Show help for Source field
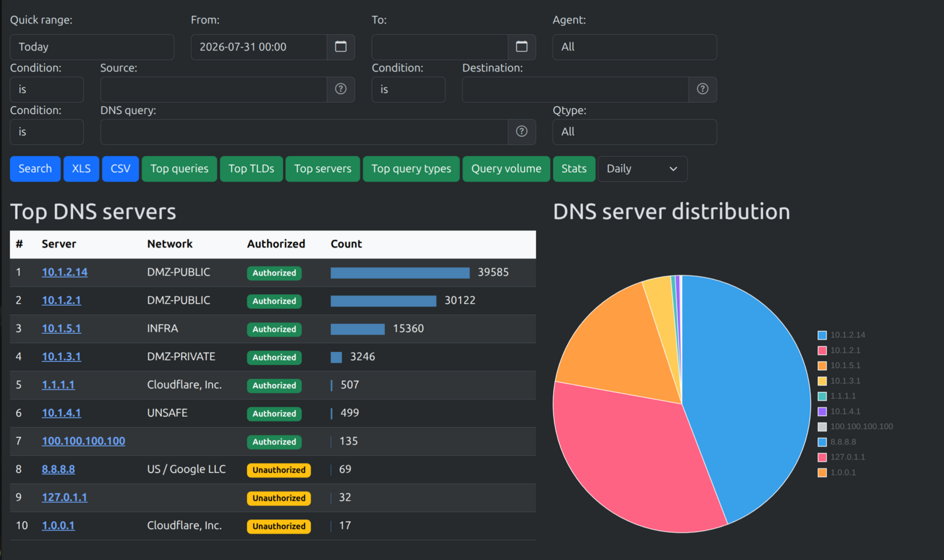 [x=340, y=89]
